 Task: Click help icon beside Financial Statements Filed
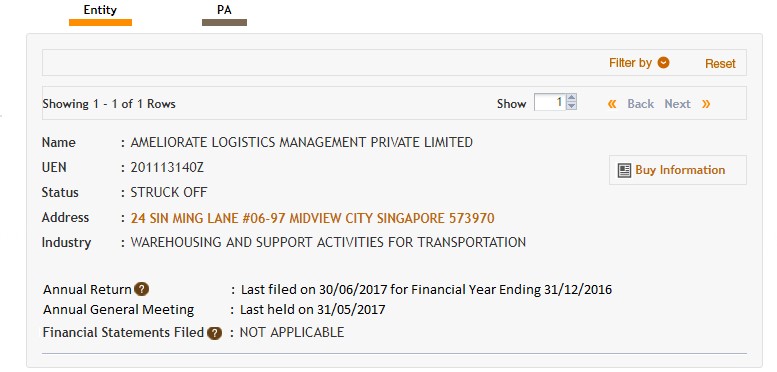(x=215, y=333)
